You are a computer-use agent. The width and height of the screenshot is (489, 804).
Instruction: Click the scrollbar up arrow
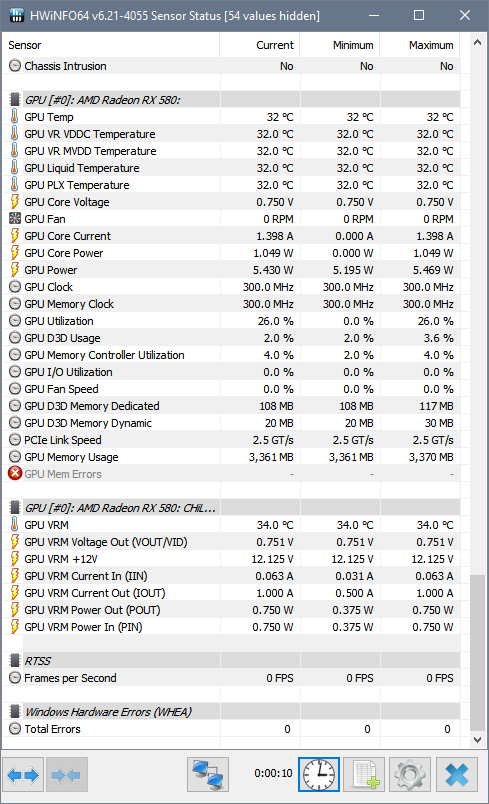pos(477,43)
